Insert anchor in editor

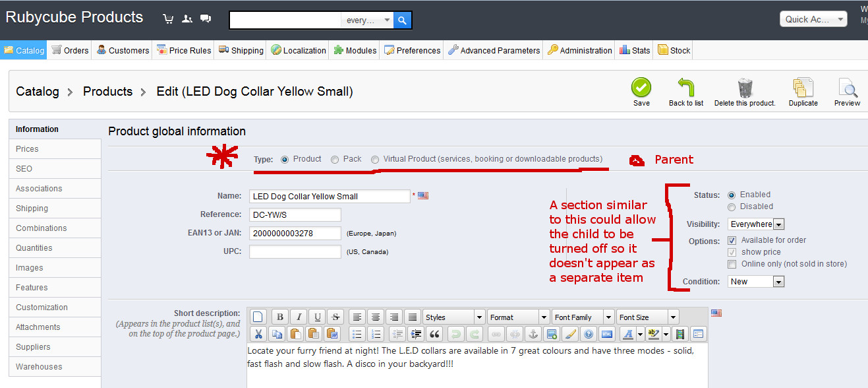(532, 334)
